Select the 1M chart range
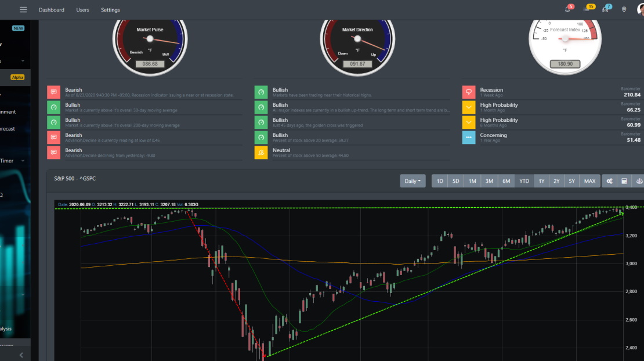Image resolution: width=644 pixels, height=361 pixels. coord(472,181)
